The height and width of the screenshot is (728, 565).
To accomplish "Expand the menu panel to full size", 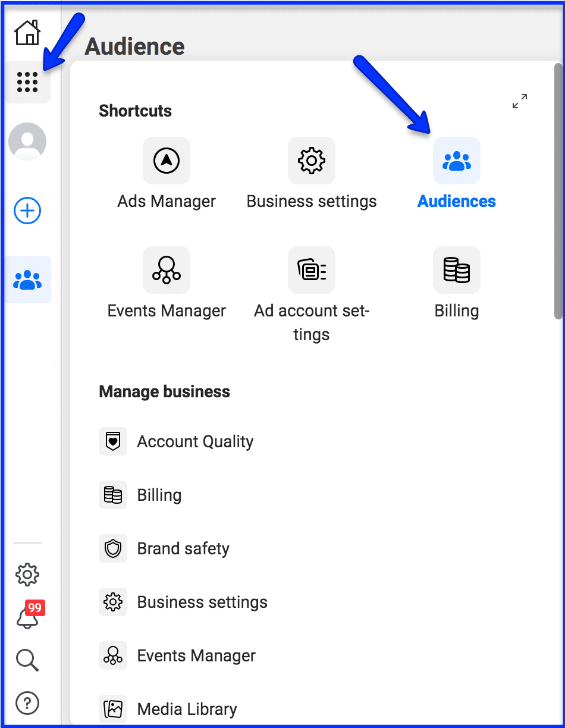I will (x=520, y=101).
